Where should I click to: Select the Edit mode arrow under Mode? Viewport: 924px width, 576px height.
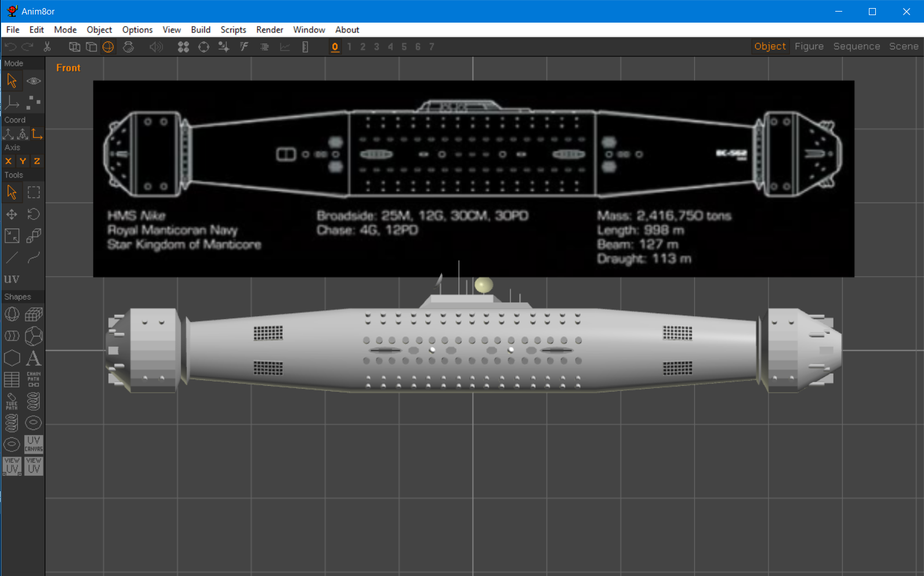coord(12,81)
